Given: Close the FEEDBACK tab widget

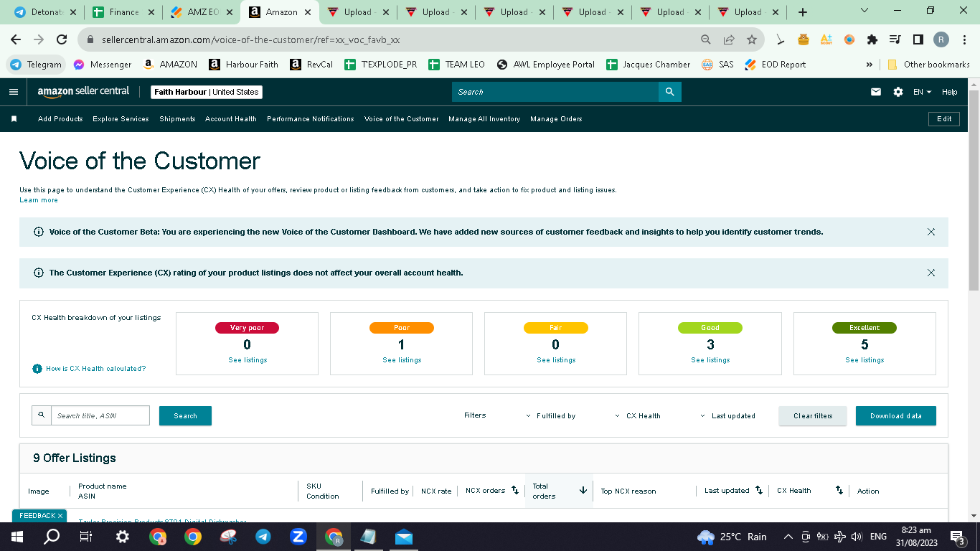Looking at the screenshot, I should (60, 516).
